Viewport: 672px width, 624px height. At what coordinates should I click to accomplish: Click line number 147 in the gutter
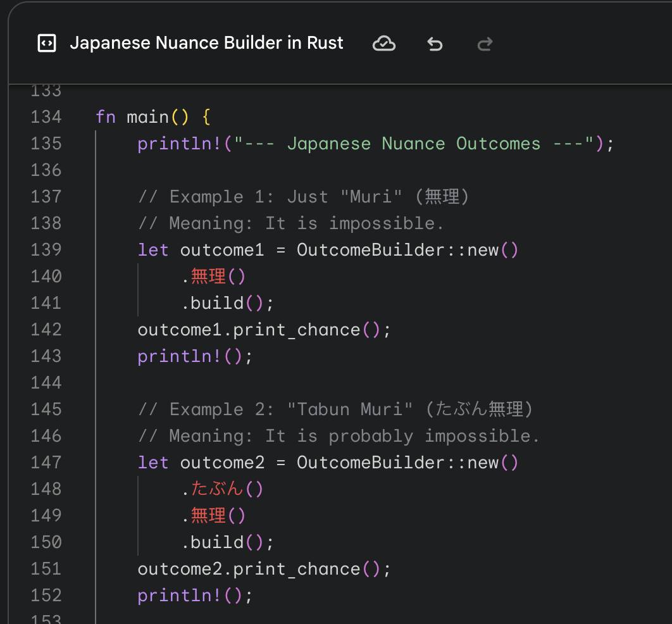(46, 463)
